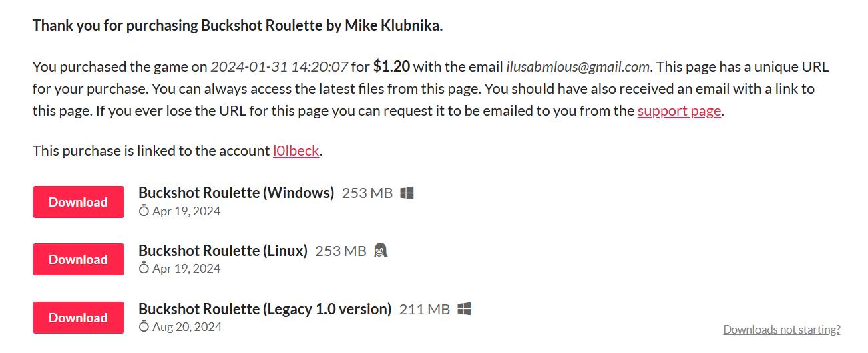Click the $1.20 purchase price
The height and width of the screenshot is (353, 868).
pyautogui.click(x=391, y=66)
